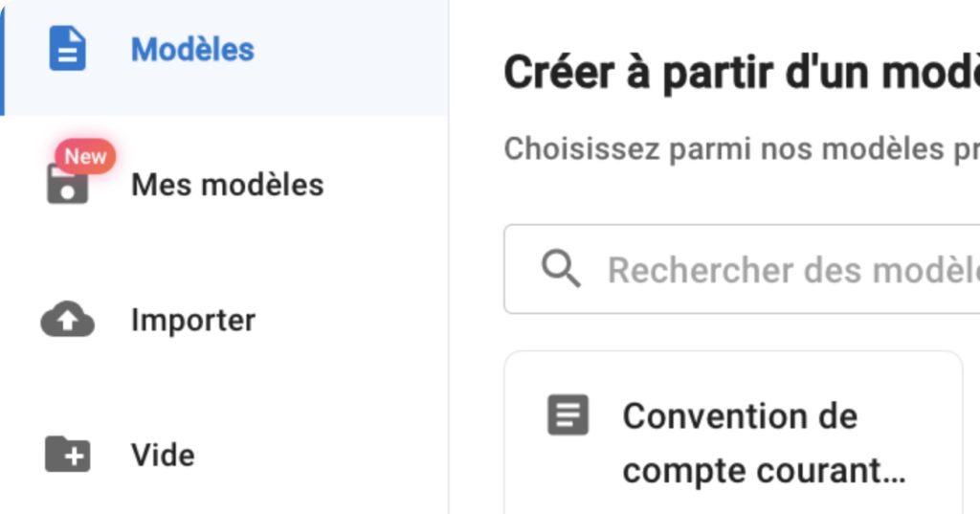
Task: Click the Convention card document icon
Action: 568,416
